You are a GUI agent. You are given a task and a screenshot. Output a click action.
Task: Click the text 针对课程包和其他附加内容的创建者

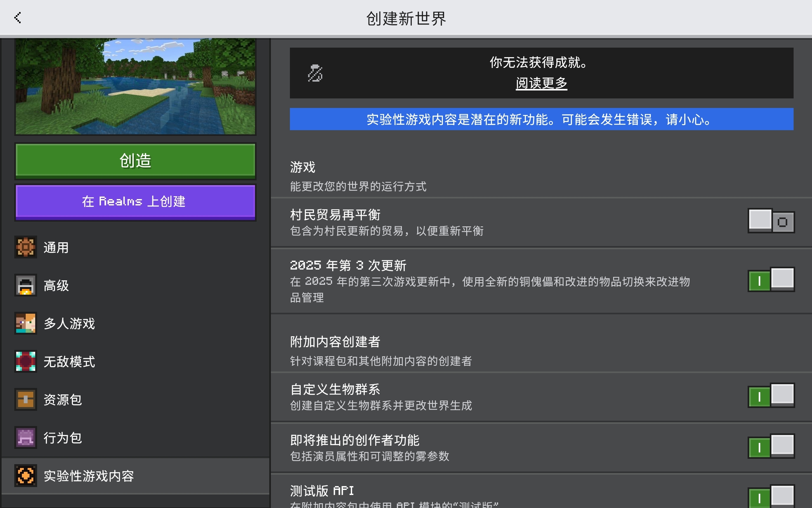(381, 361)
